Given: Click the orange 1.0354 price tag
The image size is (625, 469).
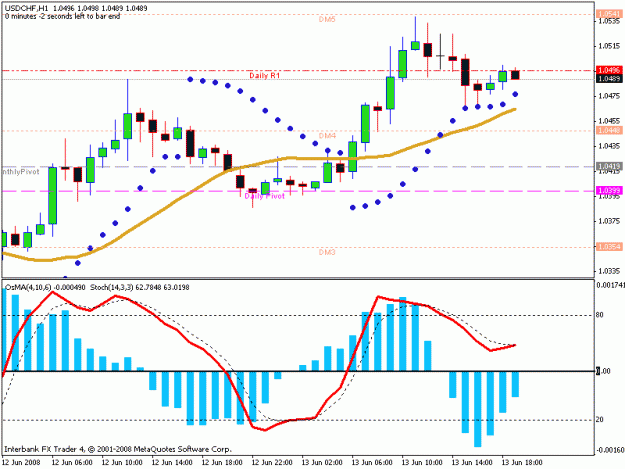Looking at the screenshot, I should 609,247.
